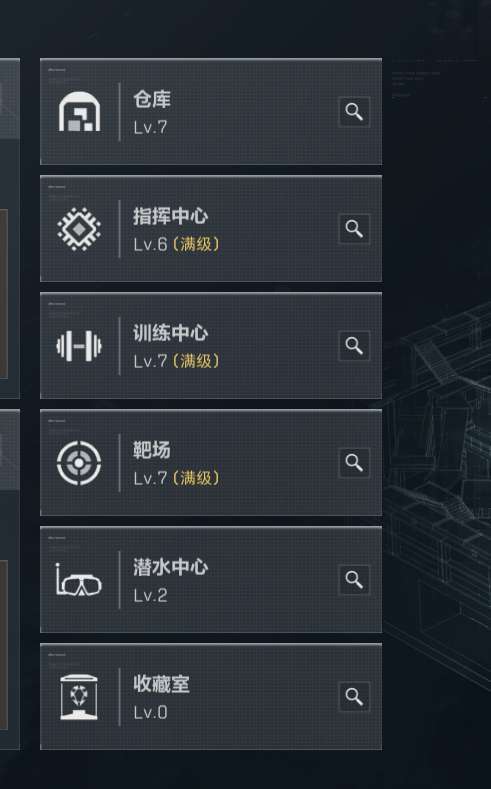Click the diving mask snorkel icon
491x789 pixels.
(x=79, y=580)
